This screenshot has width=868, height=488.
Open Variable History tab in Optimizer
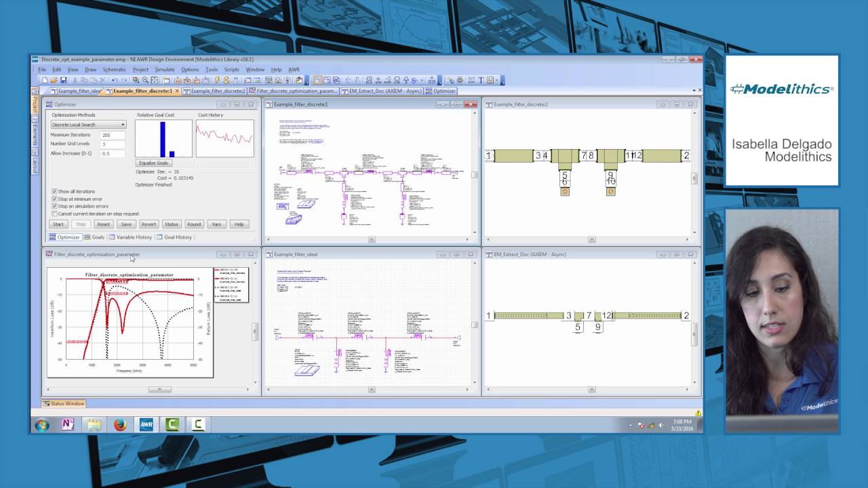(130, 237)
